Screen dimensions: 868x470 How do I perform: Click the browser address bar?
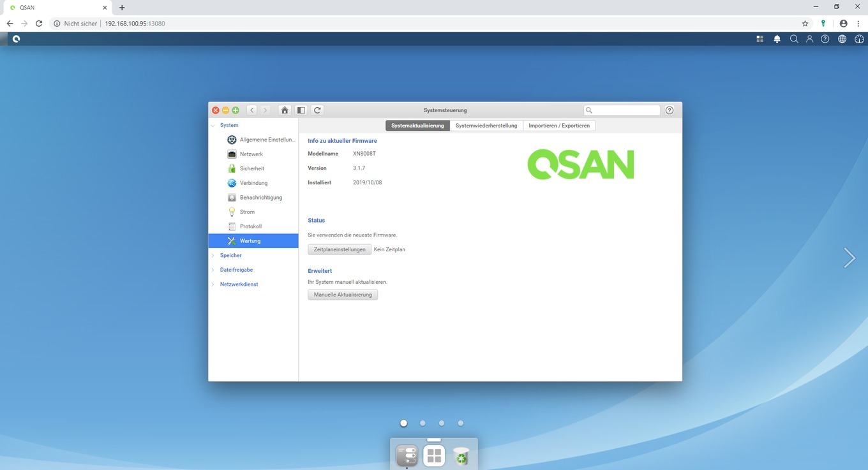coord(421,24)
